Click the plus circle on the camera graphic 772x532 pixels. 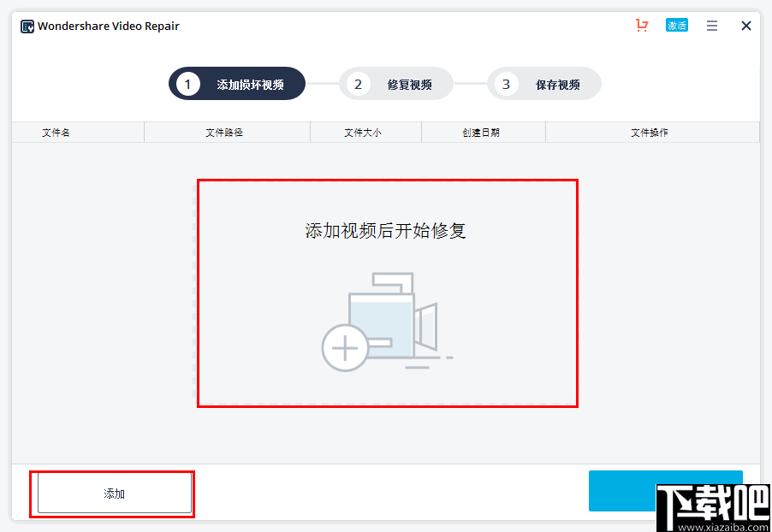[x=345, y=347]
